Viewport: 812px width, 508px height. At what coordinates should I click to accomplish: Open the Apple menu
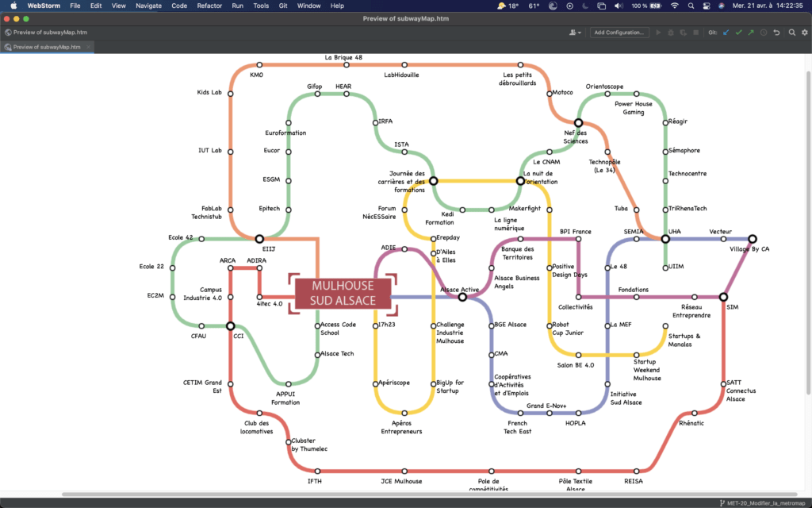[x=14, y=6]
